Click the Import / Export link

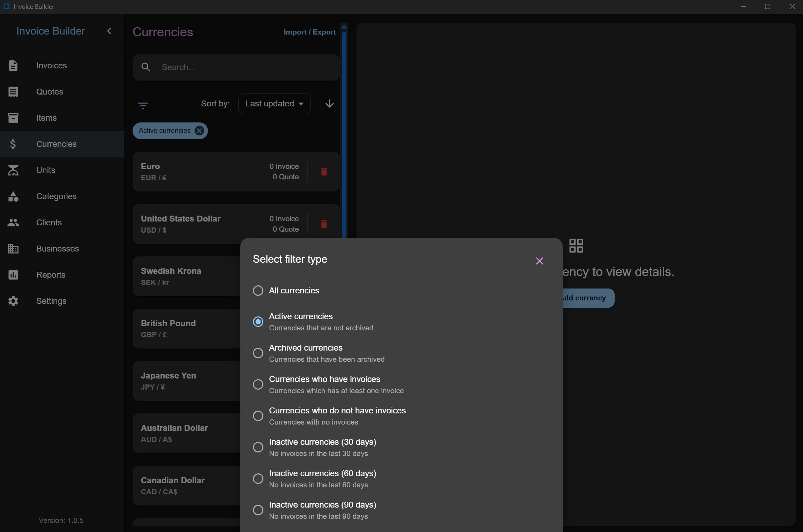[x=310, y=32]
